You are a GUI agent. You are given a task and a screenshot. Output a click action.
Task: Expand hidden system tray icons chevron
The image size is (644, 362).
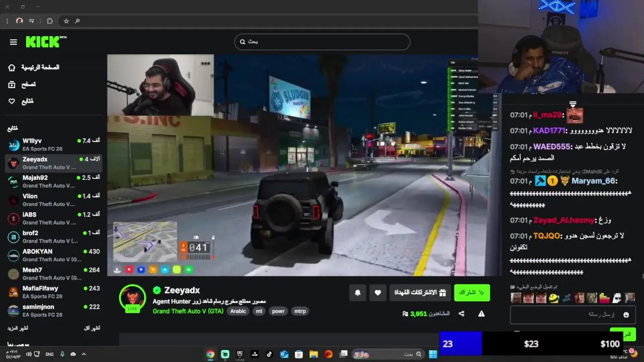[84, 354]
